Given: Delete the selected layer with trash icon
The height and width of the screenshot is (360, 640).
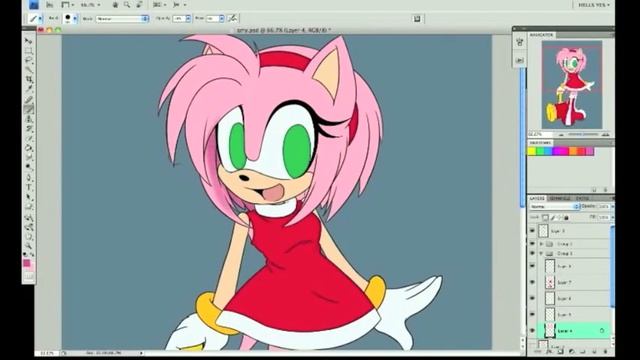Looking at the screenshot, I should click(605, 351).
